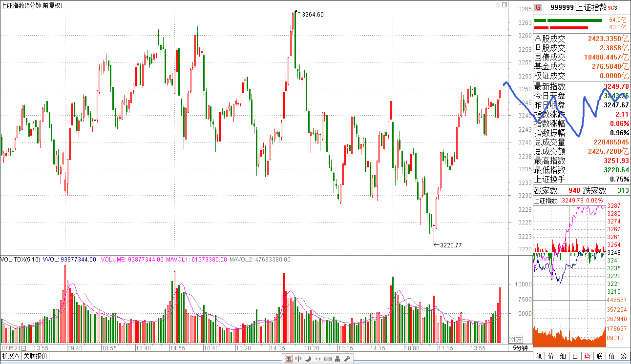The height and width of the screenshot is (364, 631).
Task: Click the 关联报价 button
Action: pyautogui.click(x=36, y=356)
